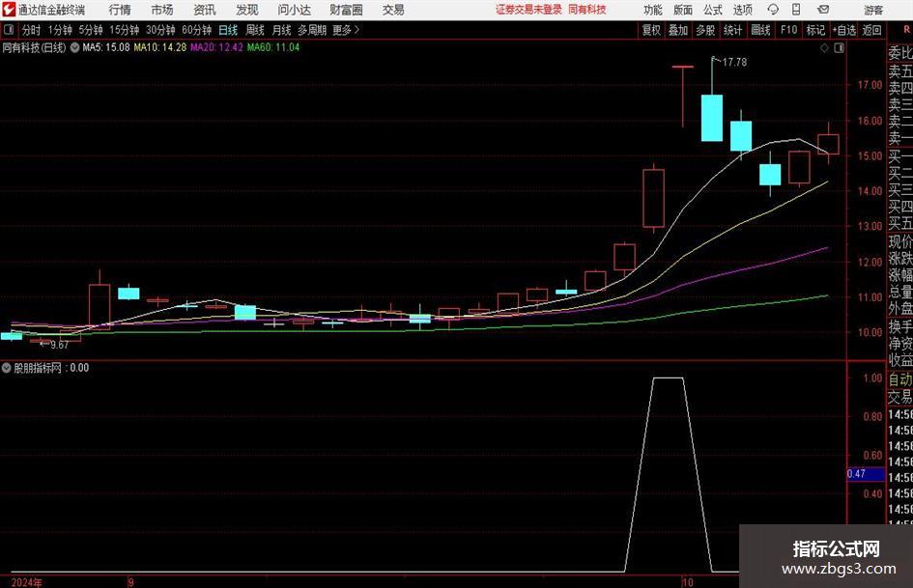Click the 同有科技(日线) chart title
The image size is (913, 588).
click(34, 47)
